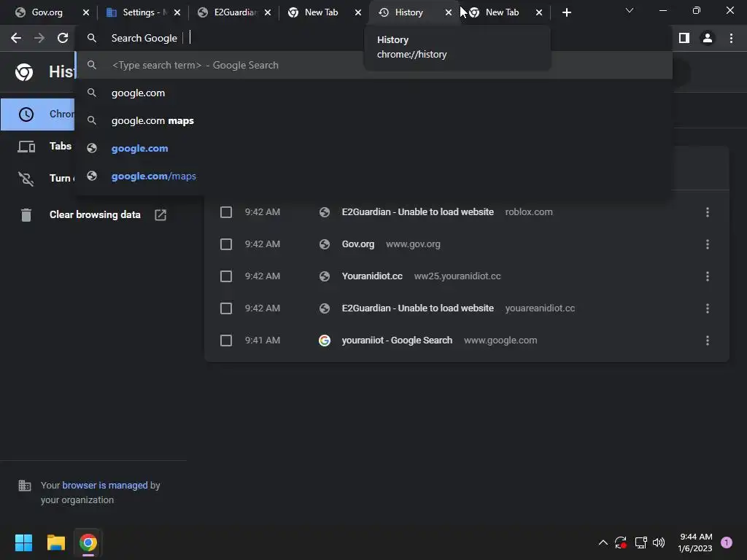Image resolution: width=747 pixels, height=560 pixels.
Task: Check the youraniiot Google Search entry
Action: tap(226, 341)
